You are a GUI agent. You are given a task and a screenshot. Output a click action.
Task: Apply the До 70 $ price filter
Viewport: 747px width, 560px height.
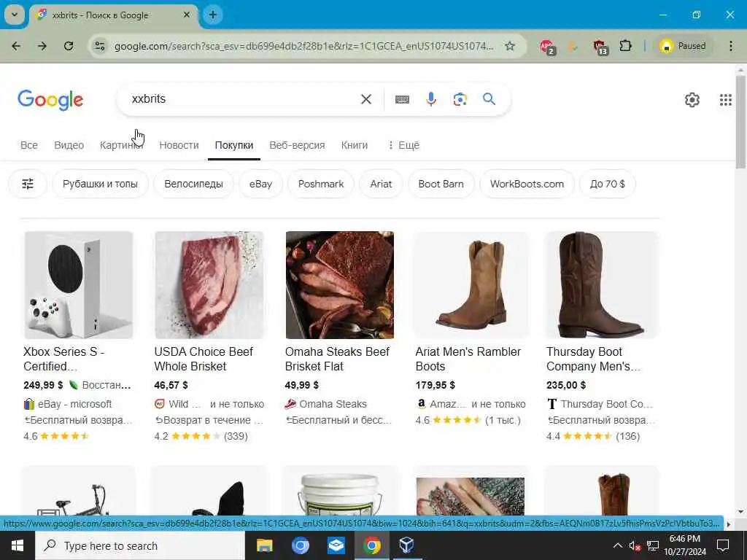pyautogui.click(x=608, y=184)
